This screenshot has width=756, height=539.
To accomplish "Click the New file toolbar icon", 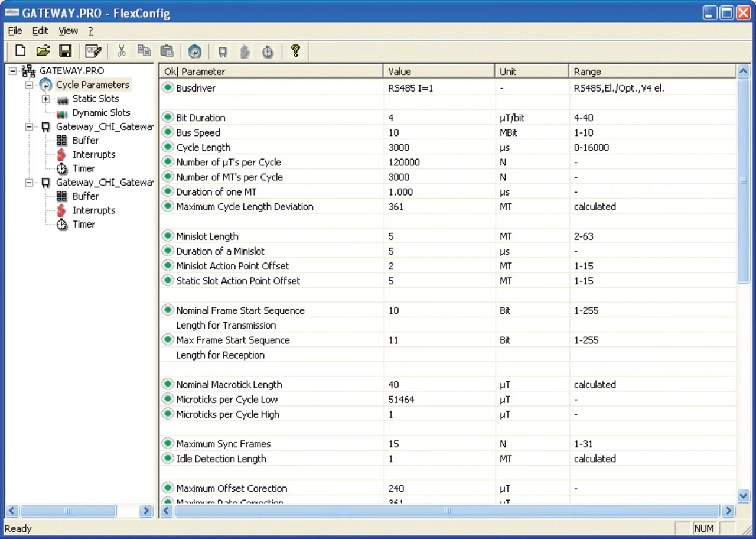I will pyautogui.click(x=21, y=51).
